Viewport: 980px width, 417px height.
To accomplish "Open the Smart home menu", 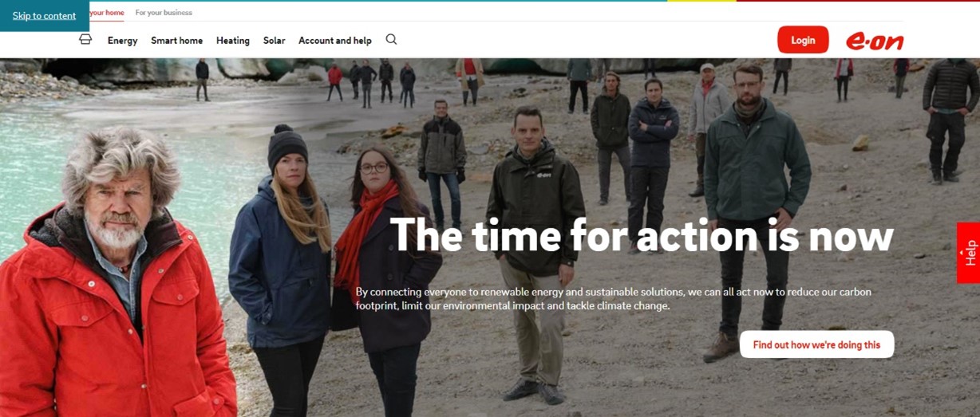I will point(176,41).
